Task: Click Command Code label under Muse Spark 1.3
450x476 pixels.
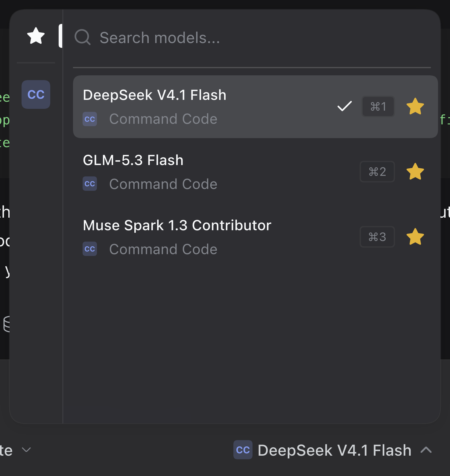Action: 163,249
